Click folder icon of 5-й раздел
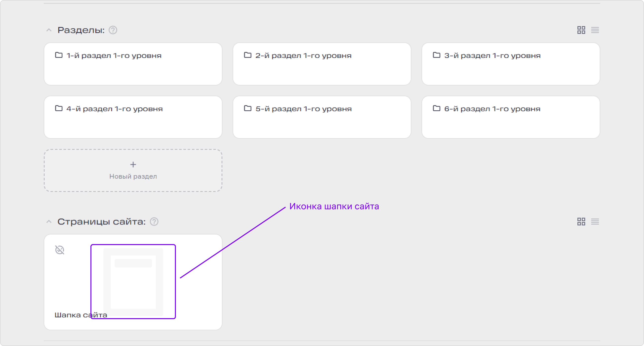Viewport: 644px width, 346px height. point(247,108)
